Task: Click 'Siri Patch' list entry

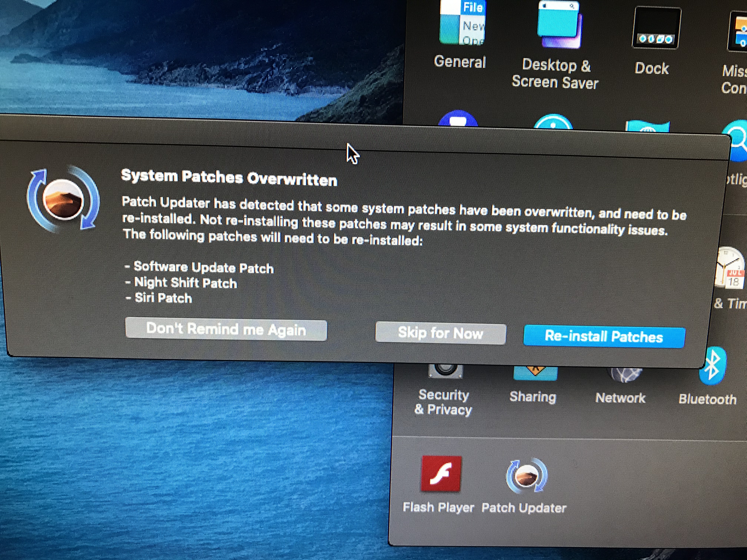Action: (158, 298)
